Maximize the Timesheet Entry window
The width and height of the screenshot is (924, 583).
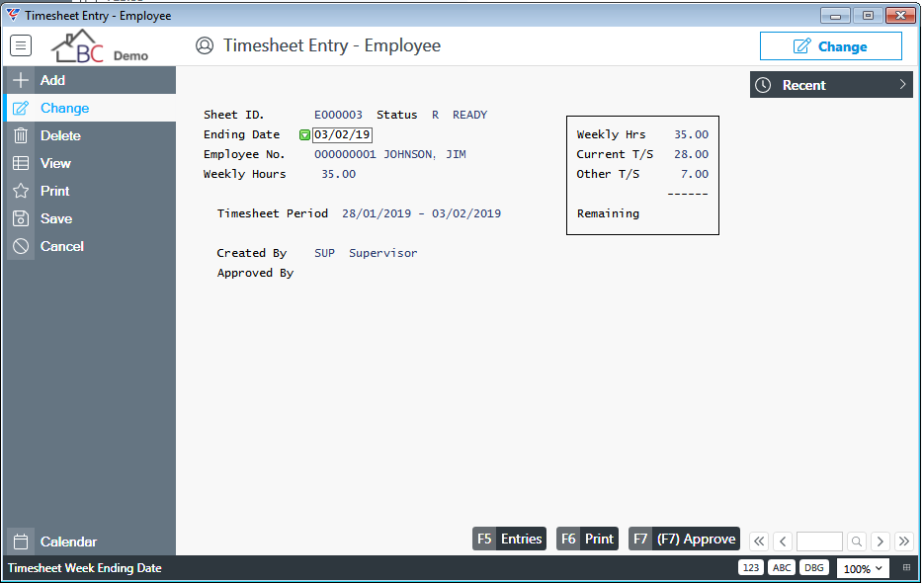coord(868,16)
